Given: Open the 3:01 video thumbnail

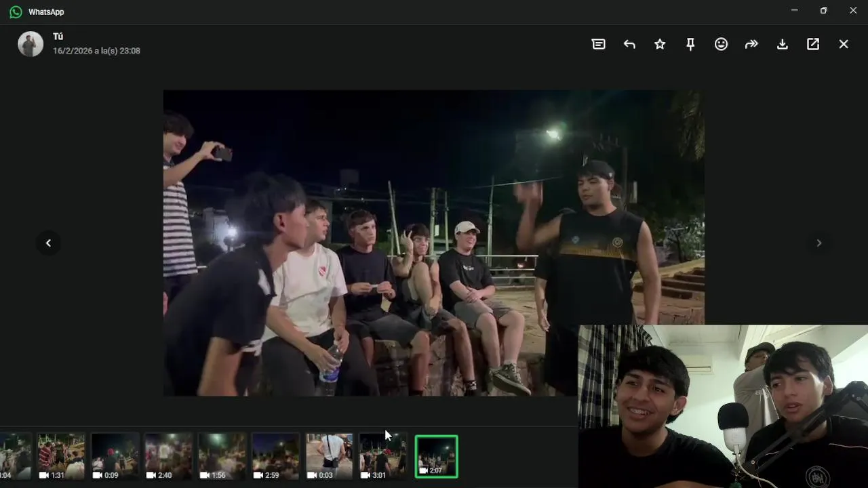Looking at the screenshot, I should click(x=382, y=457).
